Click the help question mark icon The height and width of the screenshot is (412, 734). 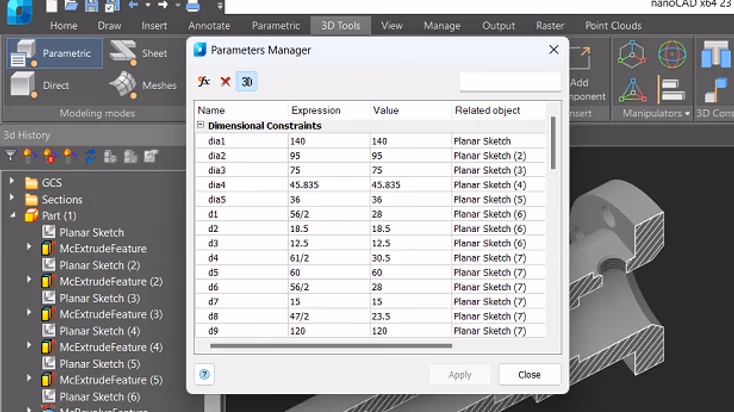pyautogui.click(x=205, y=374)
